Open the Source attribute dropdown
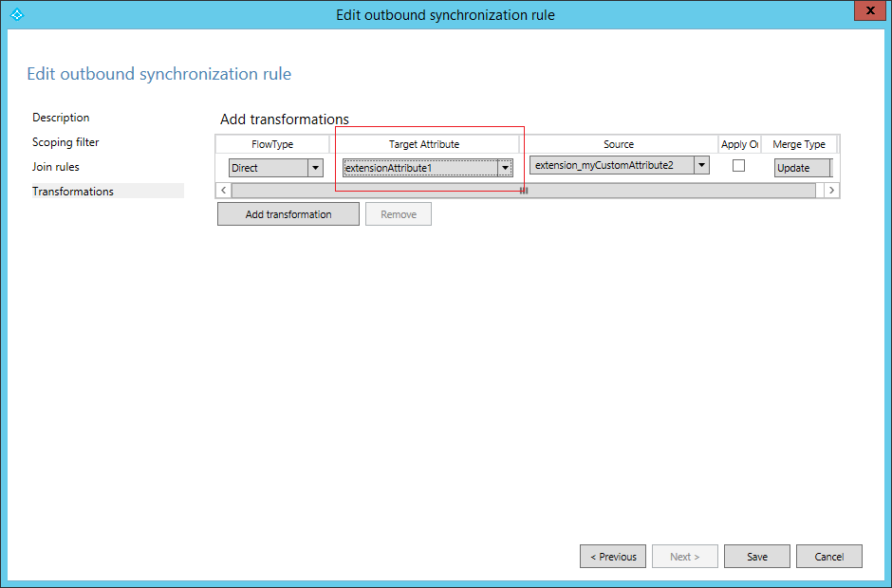This screenshot has height=588, width=892. pyautogui.click(x=700, y=164)
